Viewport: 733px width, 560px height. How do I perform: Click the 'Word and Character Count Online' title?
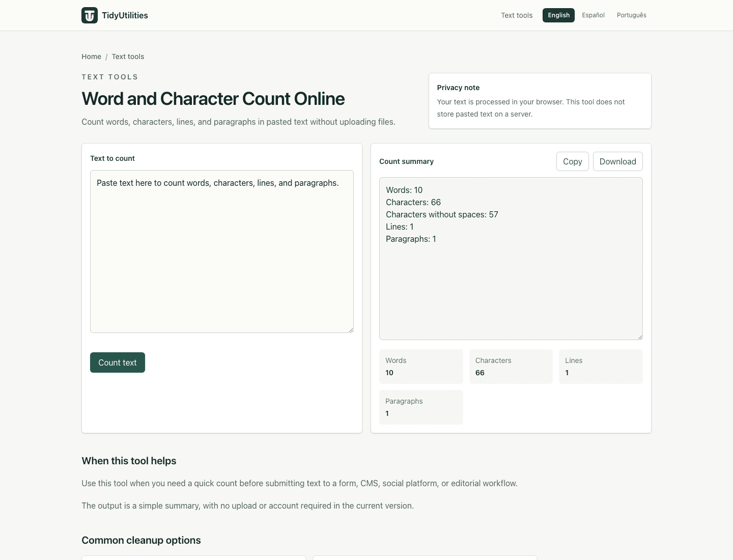point(213,99)
